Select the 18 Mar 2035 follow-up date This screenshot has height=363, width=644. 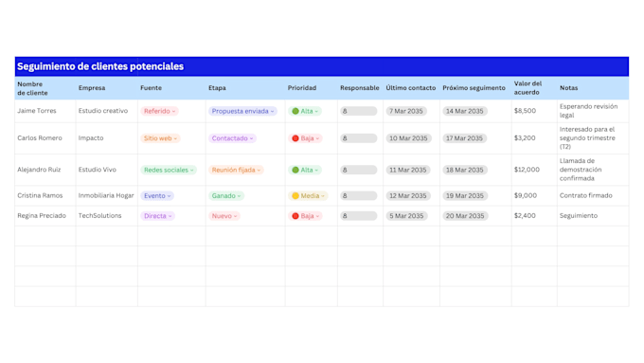464,170
